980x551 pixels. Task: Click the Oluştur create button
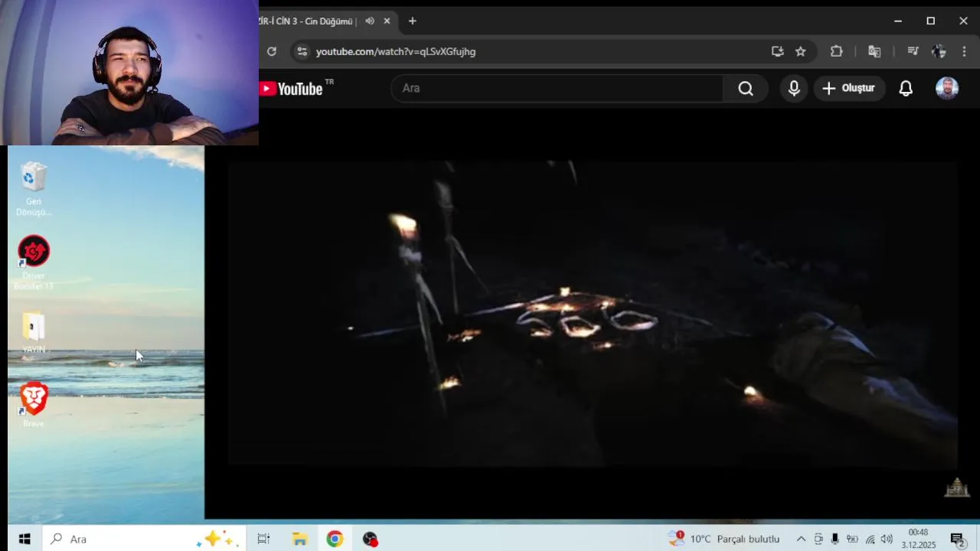[849, 88]
